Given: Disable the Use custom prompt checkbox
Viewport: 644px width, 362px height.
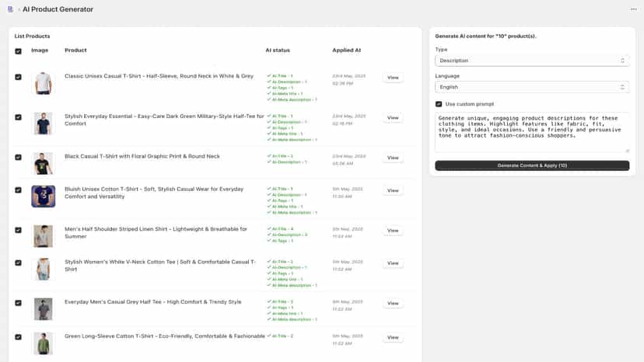Looking at the screenshot, I should 439,104.
